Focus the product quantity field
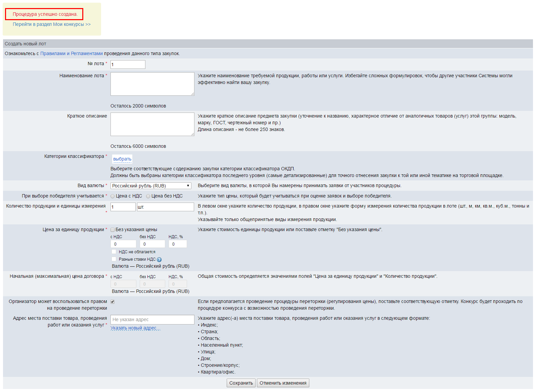Screen dimensions: 536x392 click(x=123, y=207)
